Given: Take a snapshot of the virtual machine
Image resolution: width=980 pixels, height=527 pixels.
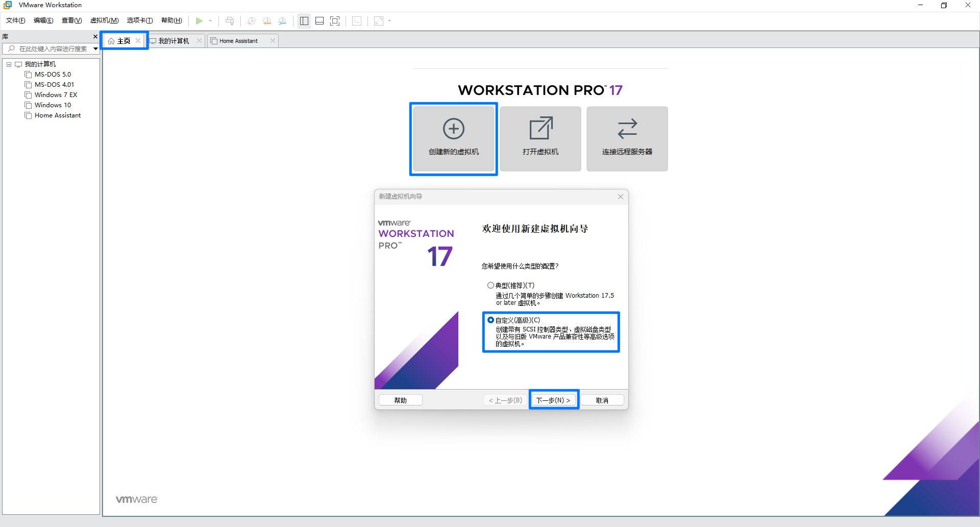Looking at the screenshot, I should click(251, 21).
